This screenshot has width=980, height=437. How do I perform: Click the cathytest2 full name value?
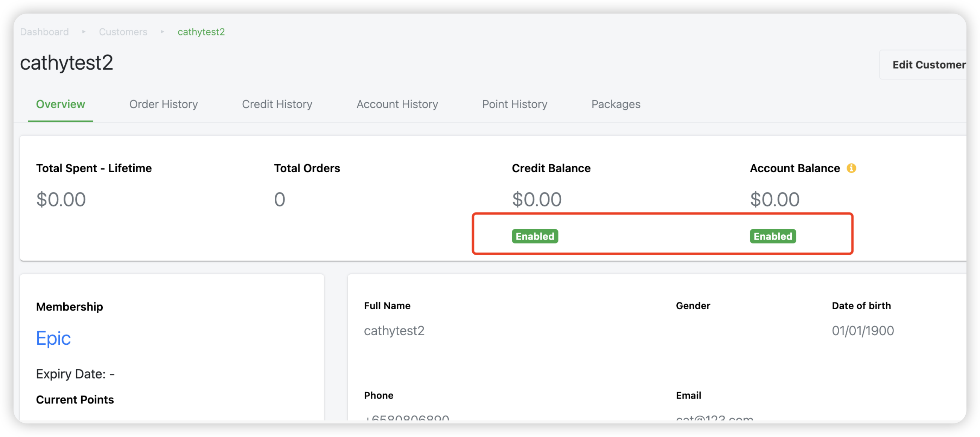(x=394, y=330)
